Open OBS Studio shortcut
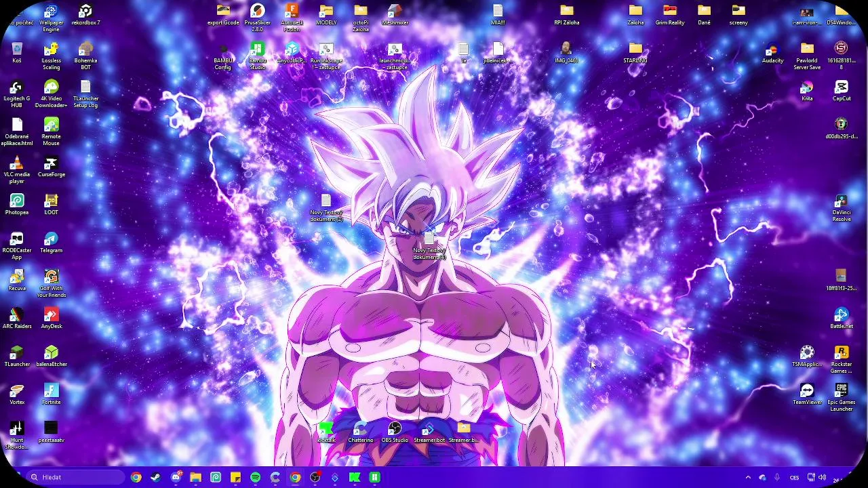This screenshot has height=488, width=868. click(x=395, y=432)
